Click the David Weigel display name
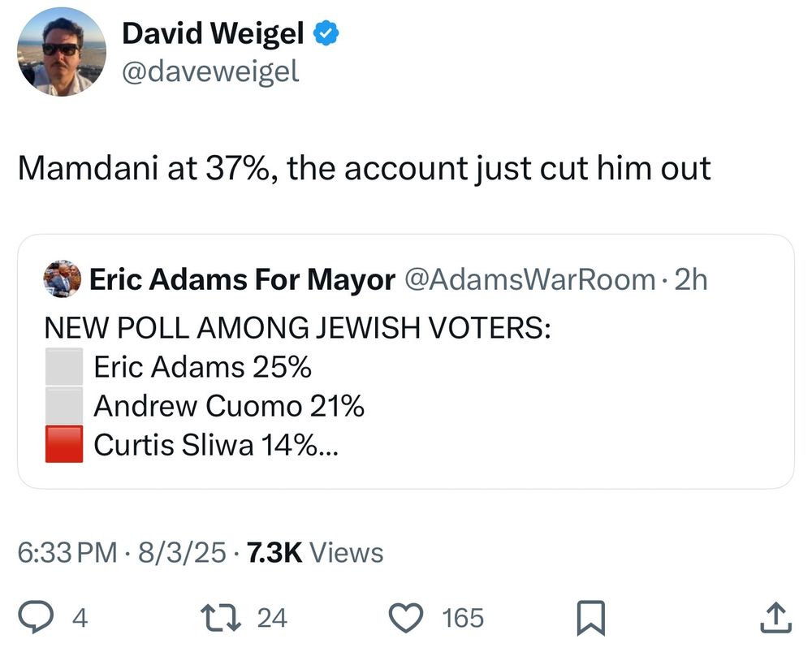 click(213, 33)
